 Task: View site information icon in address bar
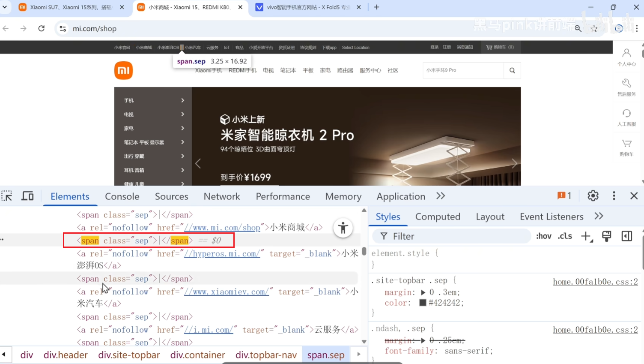point(63,28)
